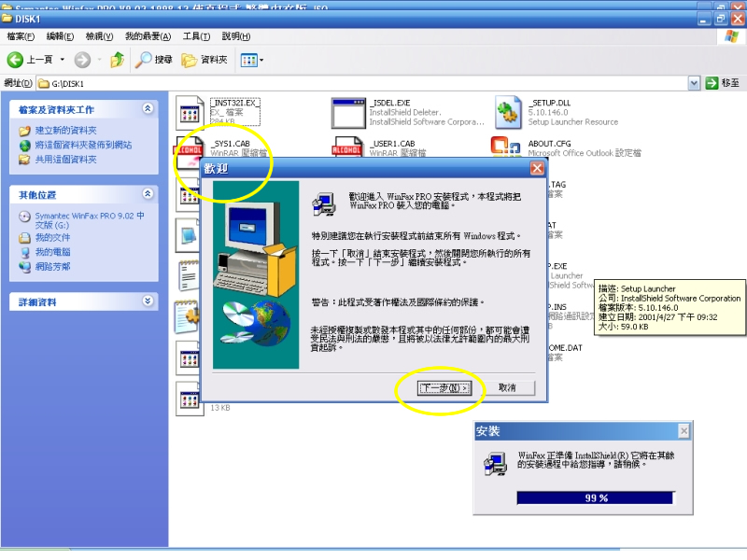Screen dimensions: 747x560
Task: Click the address field showing G:\DISK1
Action: click(x=362, y=83)
